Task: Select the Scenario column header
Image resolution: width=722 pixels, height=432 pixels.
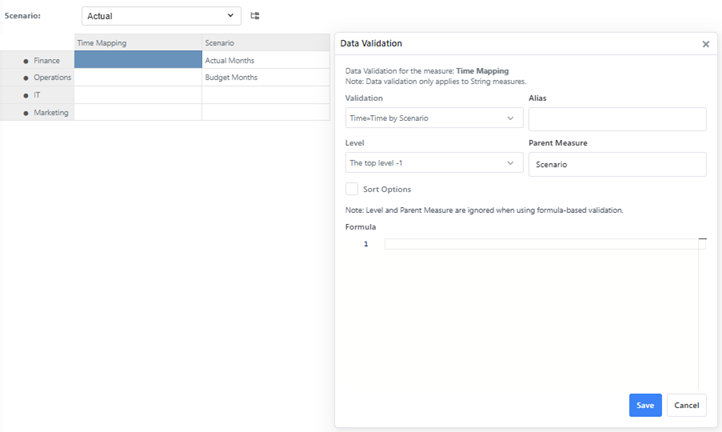Action: 266,42
